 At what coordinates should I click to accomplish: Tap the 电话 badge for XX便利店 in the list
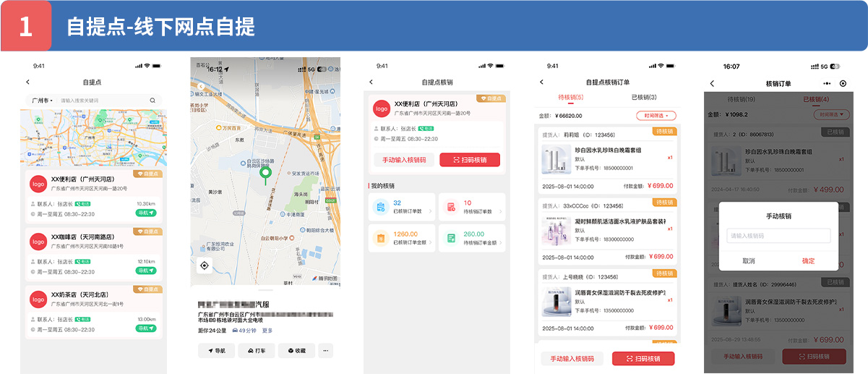coord(83,204)
